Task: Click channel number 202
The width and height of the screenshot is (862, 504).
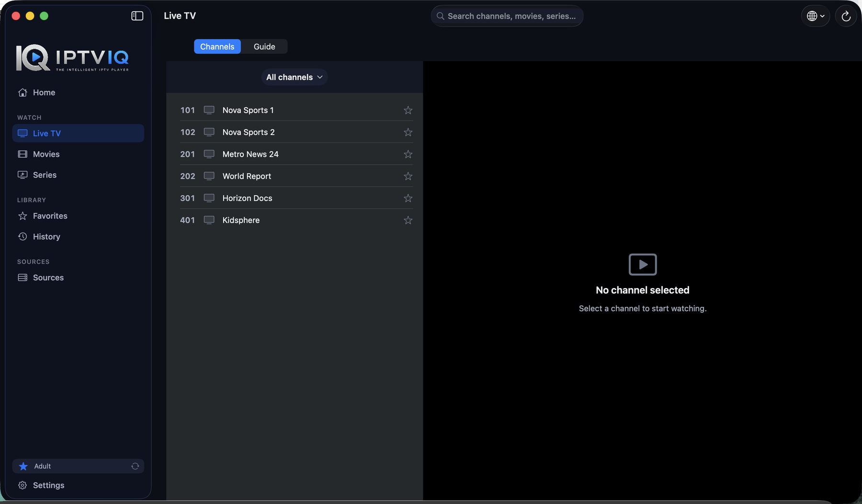Action: (188, 176)
